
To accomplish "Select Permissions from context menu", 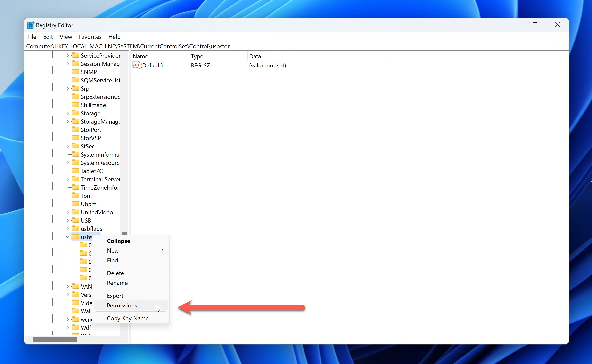I will tap(124, 305).
